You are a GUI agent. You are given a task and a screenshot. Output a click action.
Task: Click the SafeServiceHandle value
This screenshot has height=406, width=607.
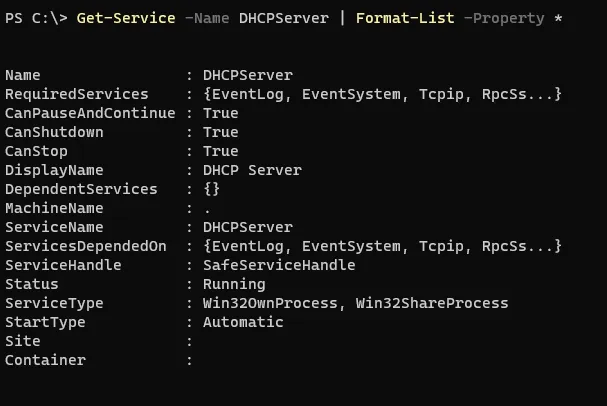278,265
